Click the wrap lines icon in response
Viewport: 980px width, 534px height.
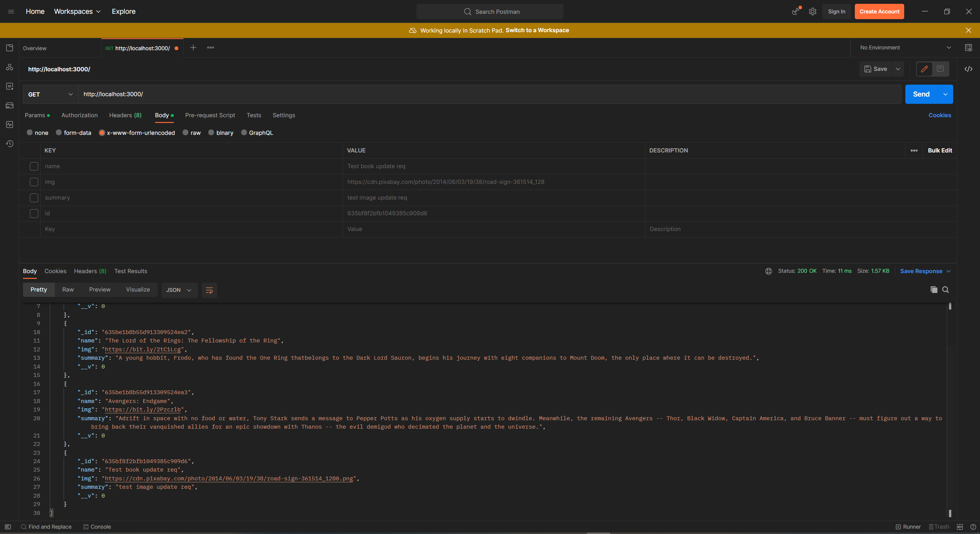click(x=209, y=290)
